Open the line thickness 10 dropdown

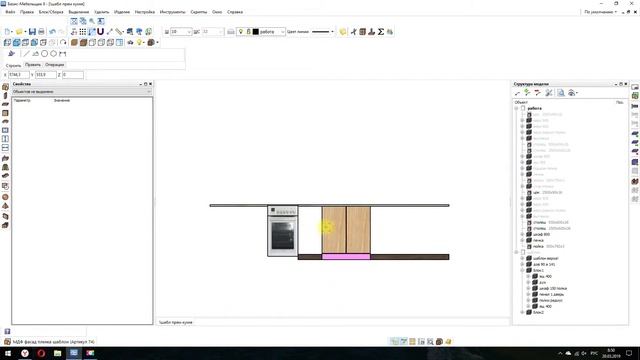click(x=189, y=32)
